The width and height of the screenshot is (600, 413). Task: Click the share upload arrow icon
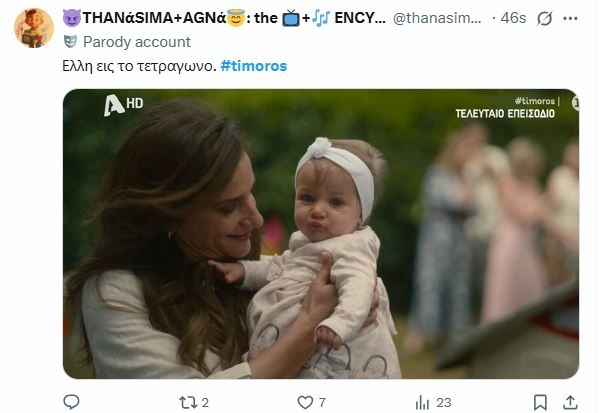tap(570, 402)
